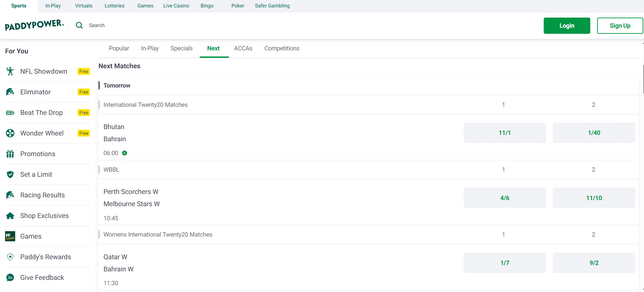Image resolution: width=644 pixels, height=292 pixels.
Task: Open In-Play in the top navigation bar
Action: [x=53, y=6]
